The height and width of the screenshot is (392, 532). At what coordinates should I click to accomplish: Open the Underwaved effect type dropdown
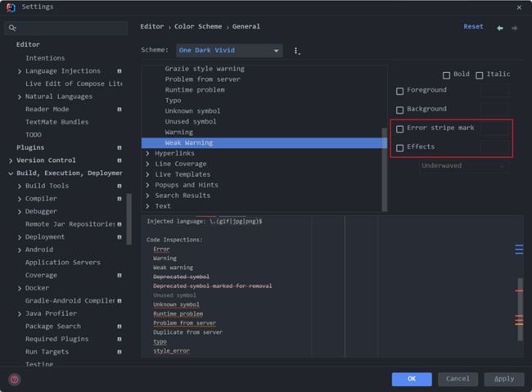pos(463,166)
